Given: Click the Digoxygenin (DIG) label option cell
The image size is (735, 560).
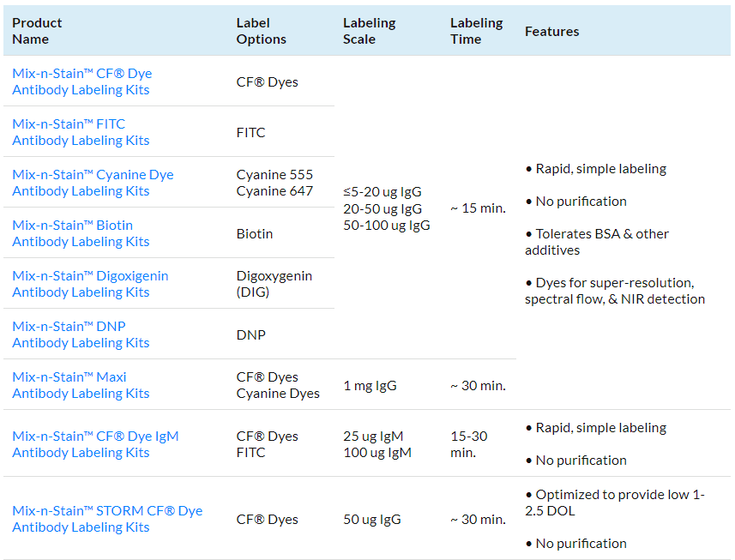Looking at the screenshot, I should coord(274,284).
